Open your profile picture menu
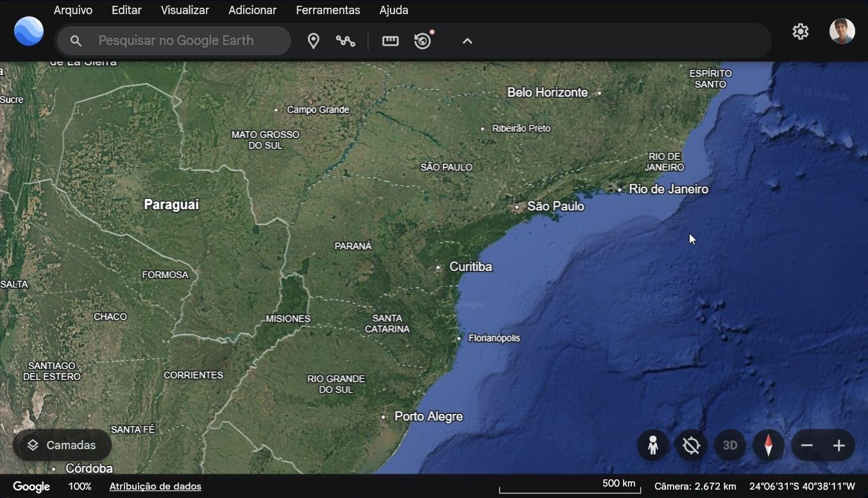 point(842,31)
